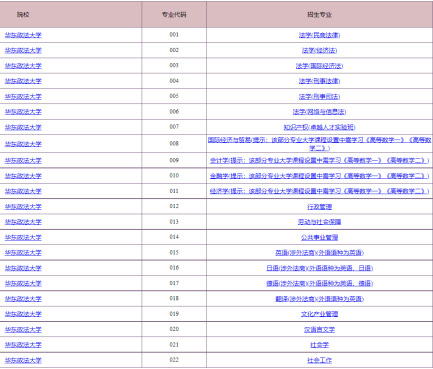Open the 经济学 major link

[319, 191]
